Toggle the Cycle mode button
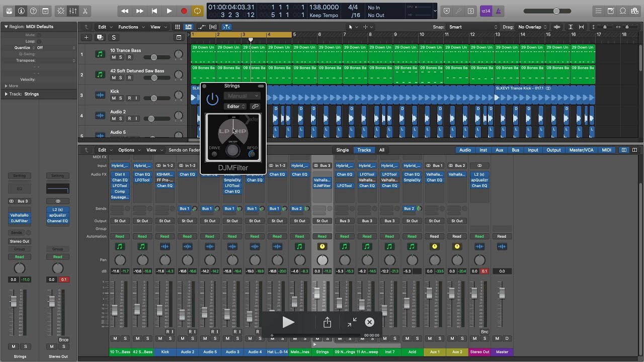This screenshot has width=644, height=362. pos(198,11)
